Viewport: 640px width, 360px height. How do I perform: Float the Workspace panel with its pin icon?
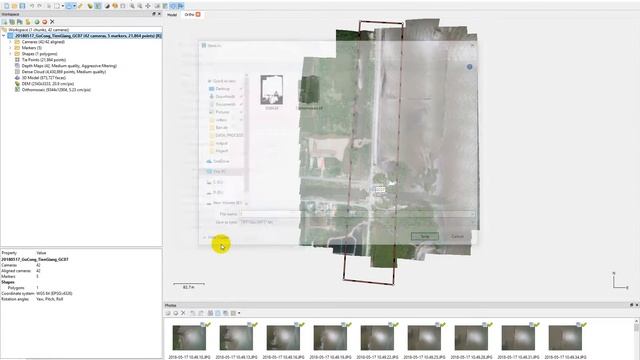coord(154,14)
